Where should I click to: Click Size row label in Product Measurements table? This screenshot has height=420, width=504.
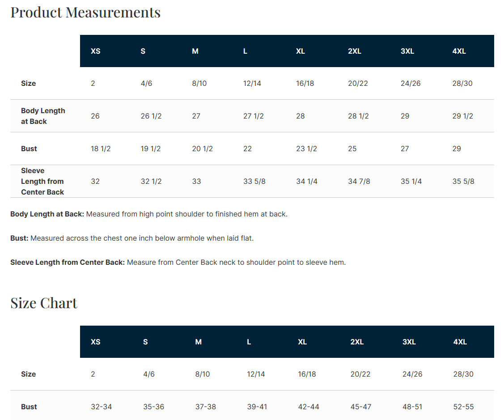29,83
